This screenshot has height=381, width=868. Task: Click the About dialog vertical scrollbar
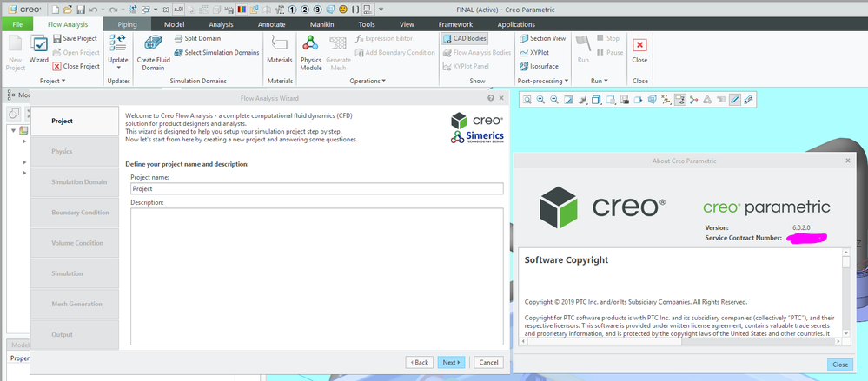(846, 293)
